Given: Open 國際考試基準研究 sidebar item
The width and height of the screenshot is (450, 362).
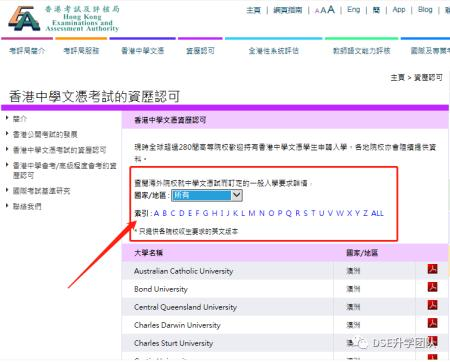Looking at the screenshot, I should click(41, 191).
